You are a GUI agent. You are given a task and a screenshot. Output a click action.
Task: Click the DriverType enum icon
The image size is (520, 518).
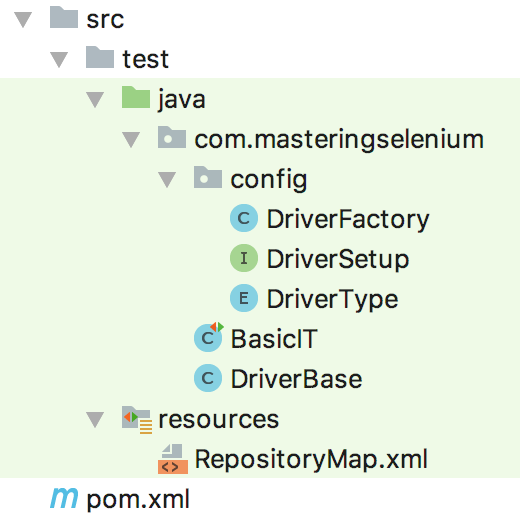pos(244,298)
